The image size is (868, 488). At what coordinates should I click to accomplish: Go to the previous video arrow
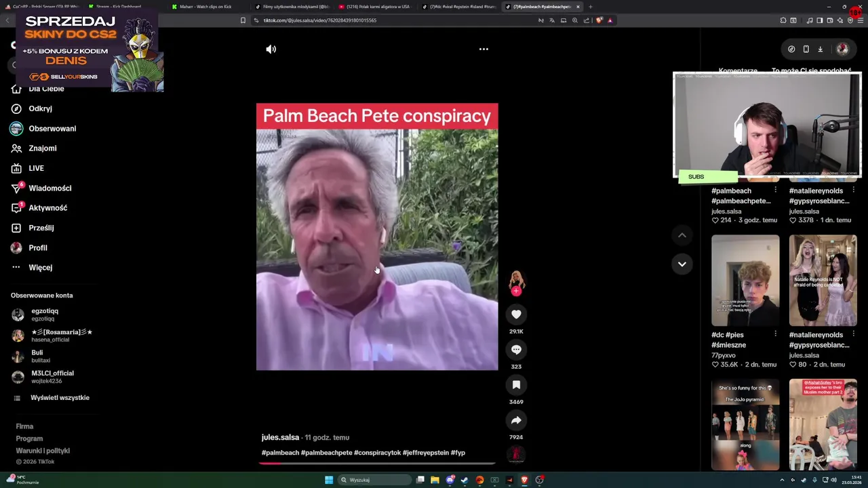point(682,235)
